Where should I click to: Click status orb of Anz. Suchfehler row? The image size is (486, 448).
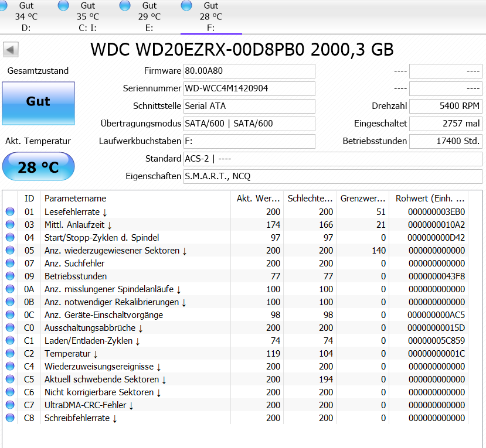click(10, 263)
